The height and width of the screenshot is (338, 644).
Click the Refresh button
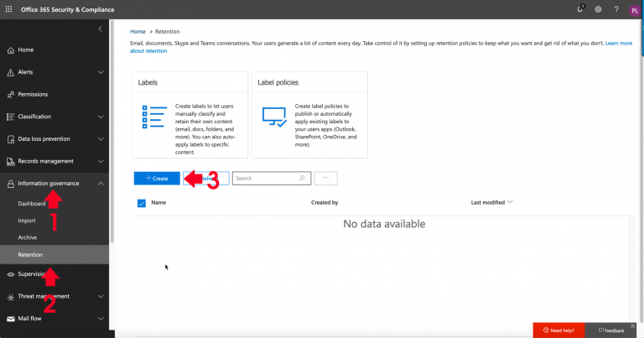point(206,179)
